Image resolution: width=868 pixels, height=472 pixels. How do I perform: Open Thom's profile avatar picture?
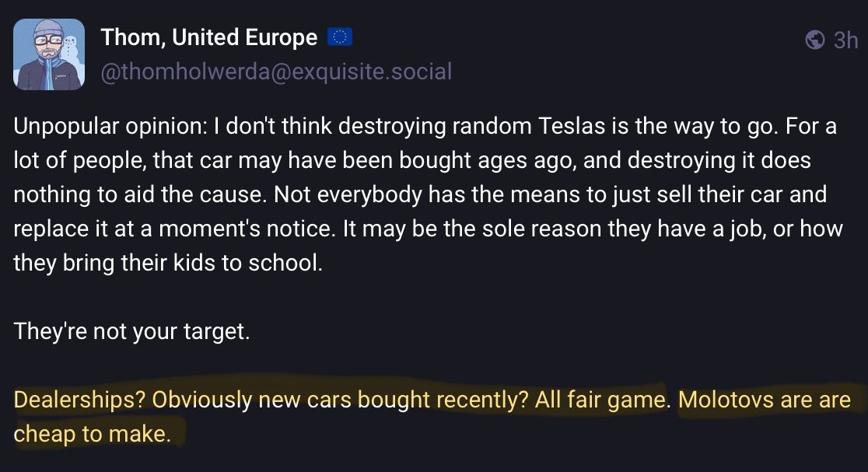click(x=48, y=54)
